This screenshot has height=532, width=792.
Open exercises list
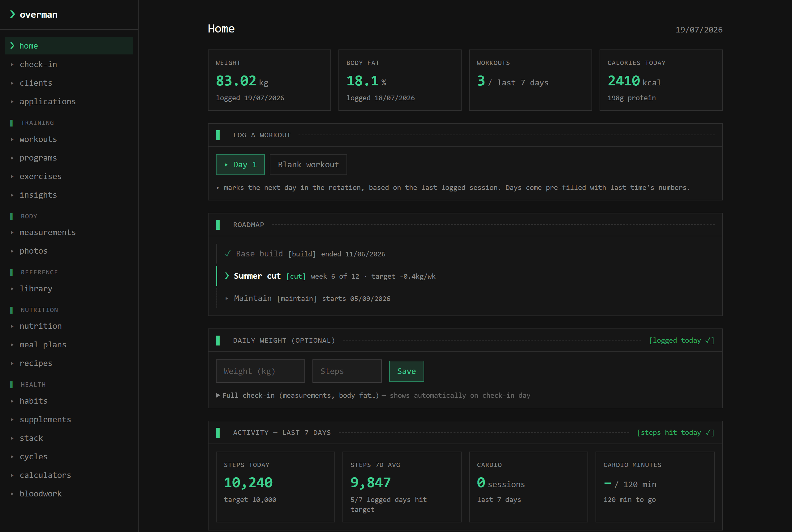tap(69, 176)
